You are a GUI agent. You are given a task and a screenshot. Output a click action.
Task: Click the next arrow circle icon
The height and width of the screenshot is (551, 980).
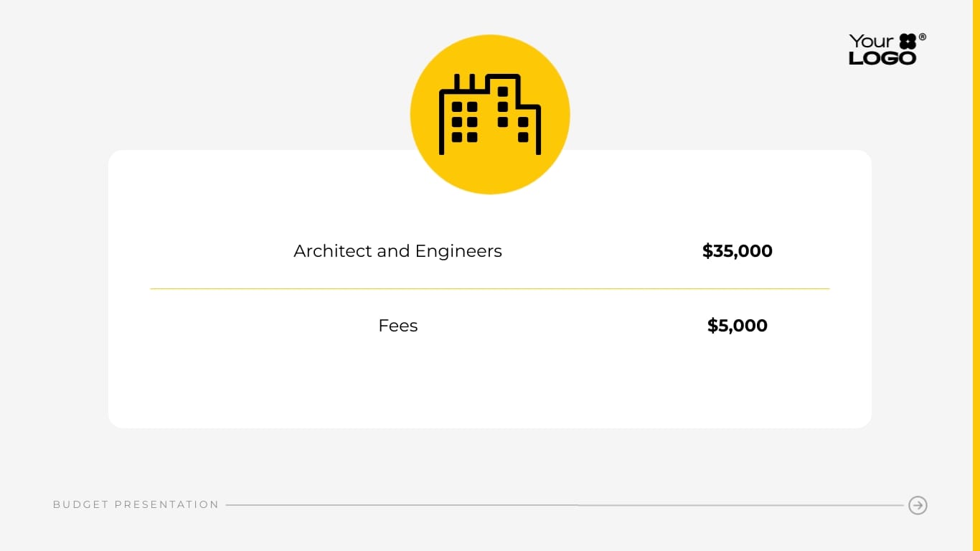[x=918, y=505]
